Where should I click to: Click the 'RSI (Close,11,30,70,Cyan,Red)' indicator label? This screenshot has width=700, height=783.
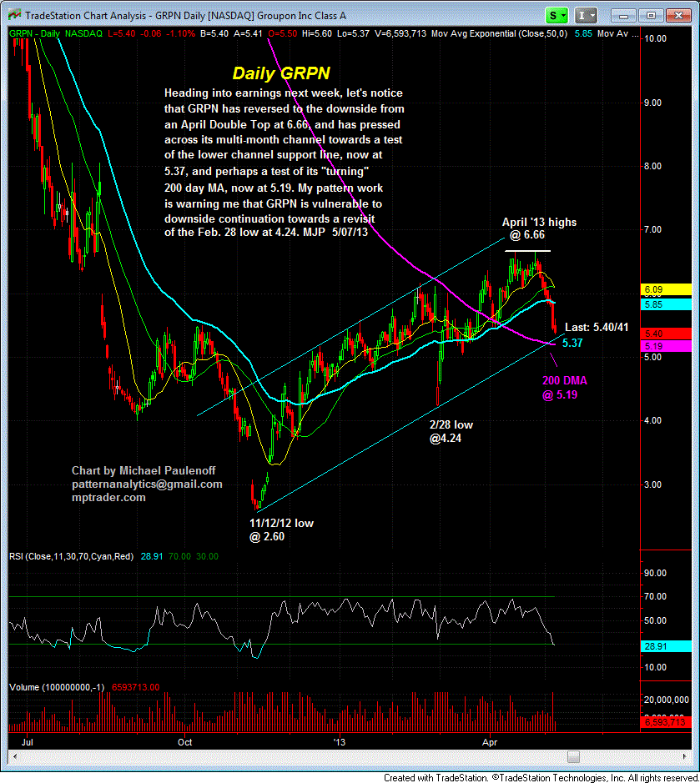click(71, 556)
